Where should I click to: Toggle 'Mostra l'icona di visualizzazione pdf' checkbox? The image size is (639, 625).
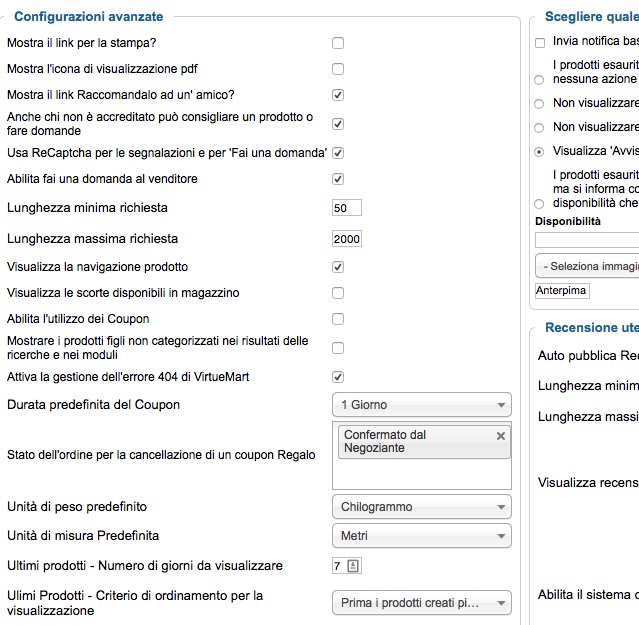click(338, 69)
